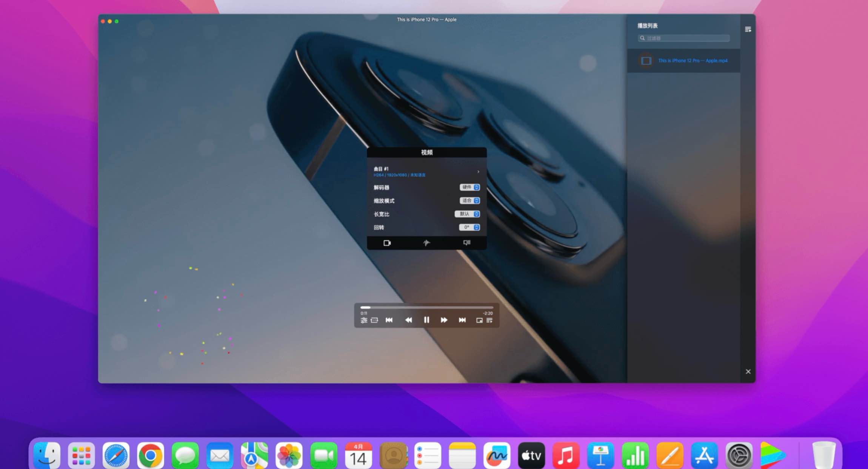Select This is iPhone 12 Pro — Apple.mp4 in playlist
Screen dimensions: 868x469
pos(693,60)
